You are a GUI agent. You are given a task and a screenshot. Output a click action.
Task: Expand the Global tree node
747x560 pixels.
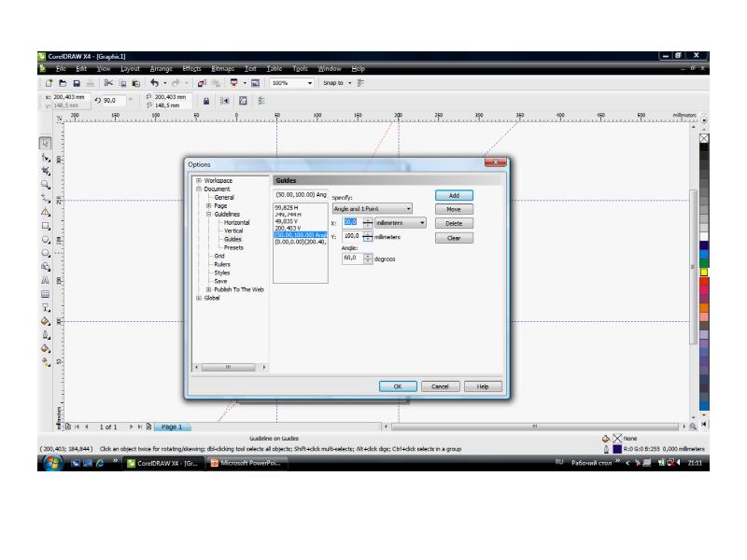click(x=199, y=298)
